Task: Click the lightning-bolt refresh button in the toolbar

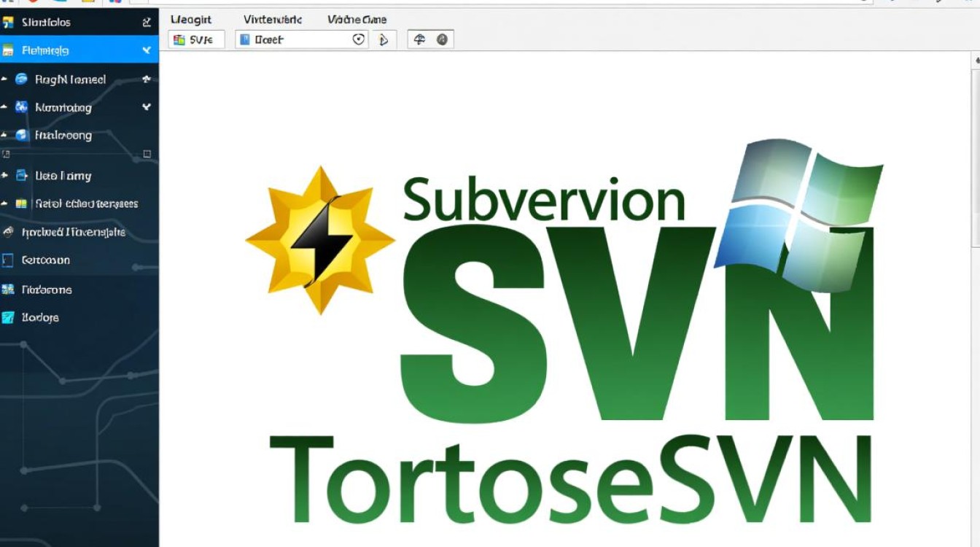Action: pos(383,39)
